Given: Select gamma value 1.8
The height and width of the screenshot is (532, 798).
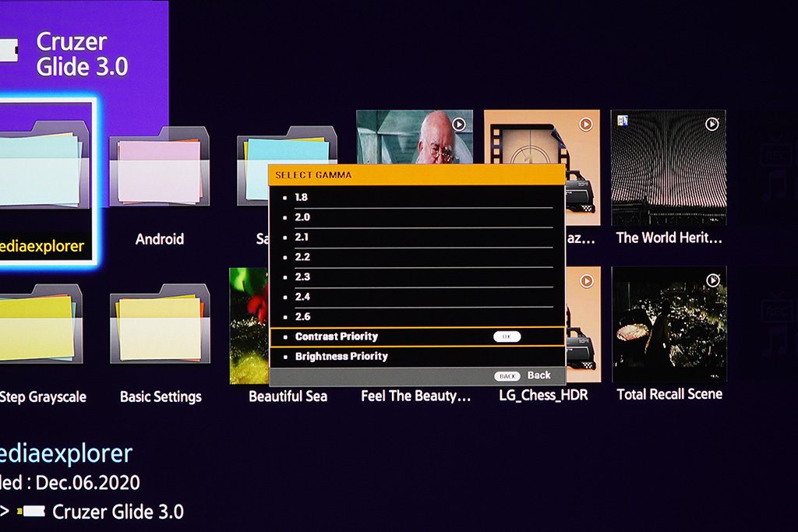Looking at the screenshot, I should [417, 197].
